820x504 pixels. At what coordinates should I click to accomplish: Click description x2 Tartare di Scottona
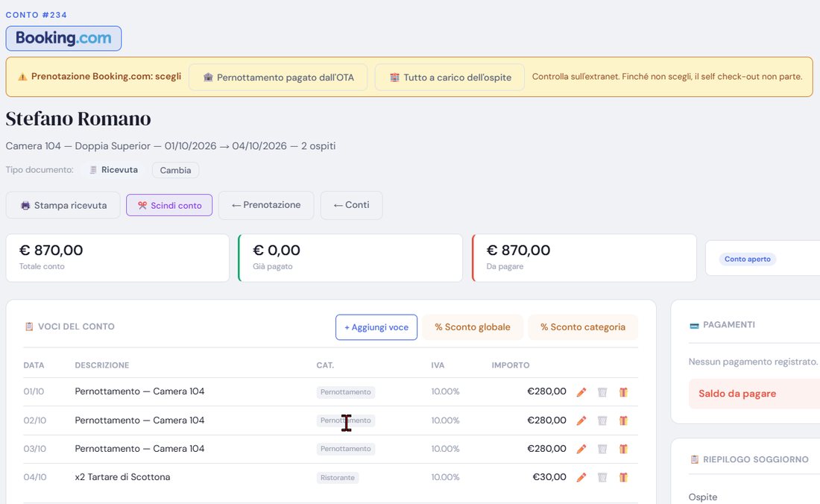tap(122, 477)
